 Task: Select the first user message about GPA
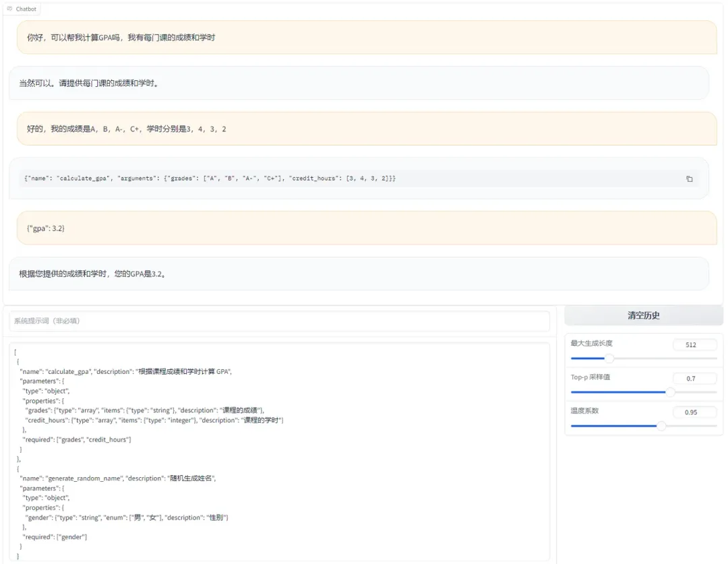pos(367,38)
